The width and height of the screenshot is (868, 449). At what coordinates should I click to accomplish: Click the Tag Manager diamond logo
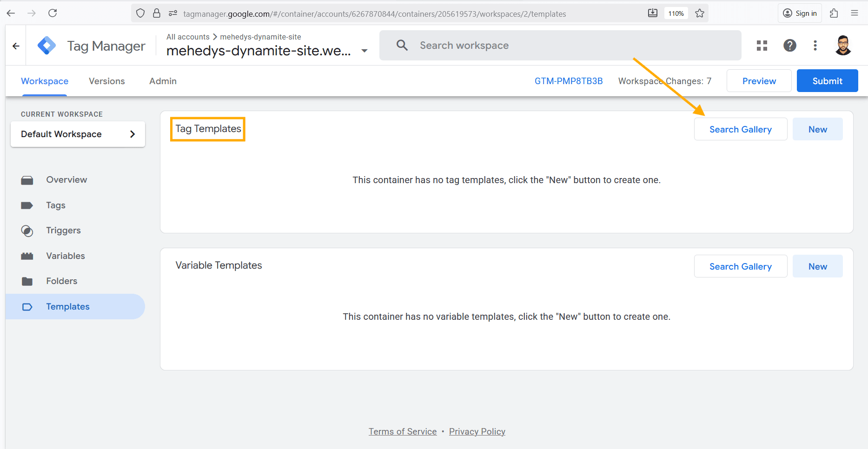(x=46, y=46)
